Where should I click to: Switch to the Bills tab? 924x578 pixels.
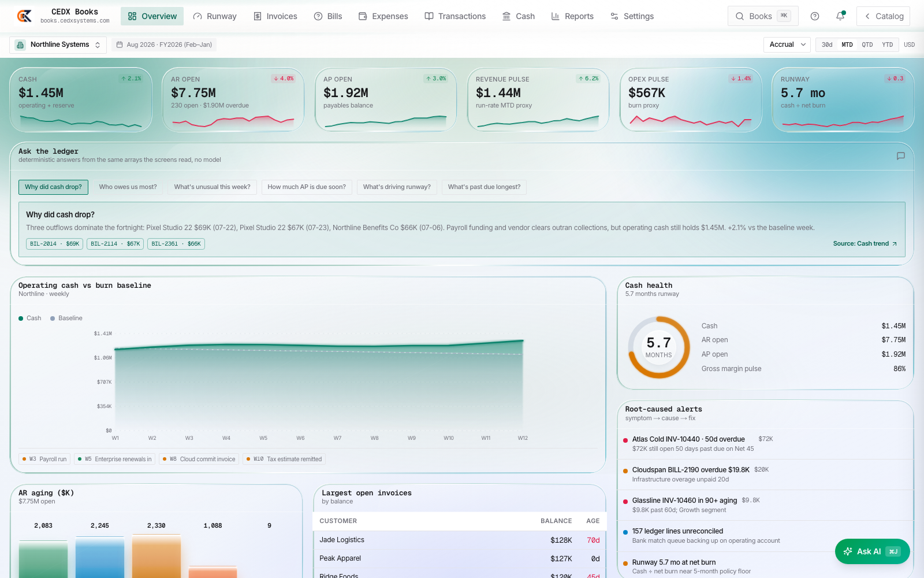tap(328, 16)
